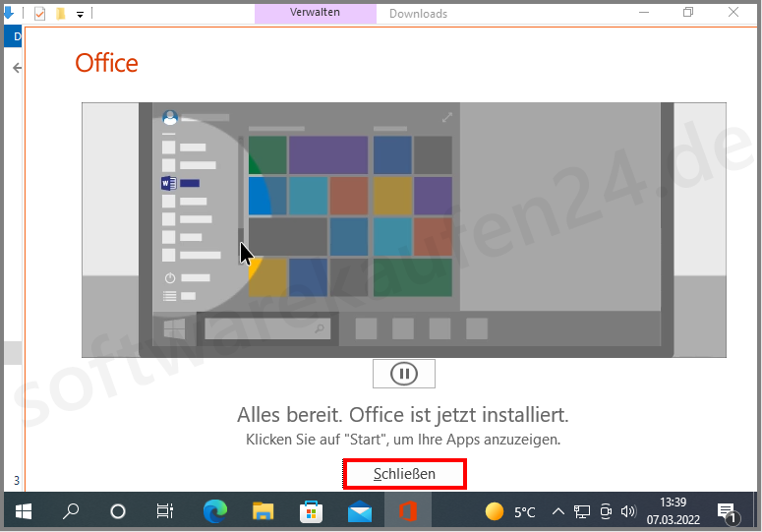Open Microsoft Store from taskbar
The image size is (762, 532).
[x=311, y=511]
